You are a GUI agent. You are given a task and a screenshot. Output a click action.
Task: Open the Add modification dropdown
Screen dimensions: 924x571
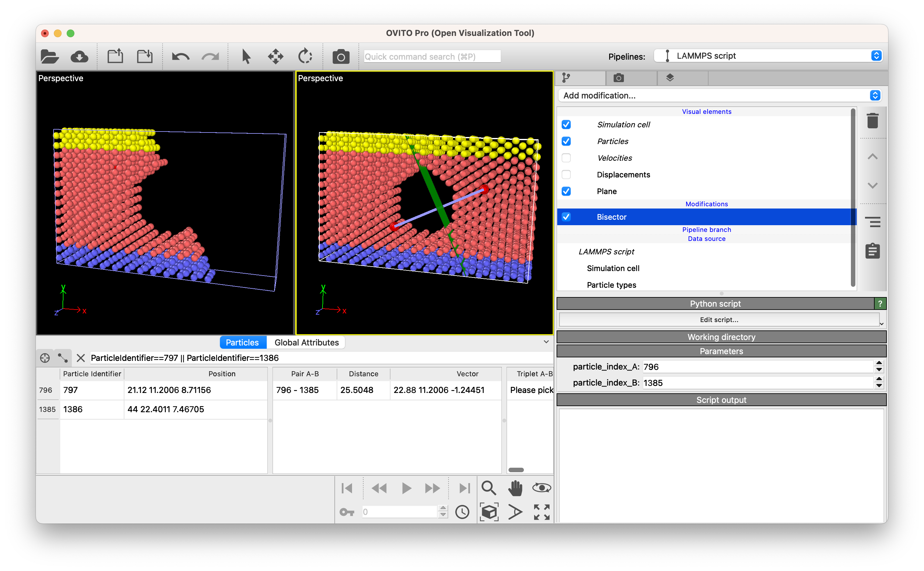coord(719,96)
